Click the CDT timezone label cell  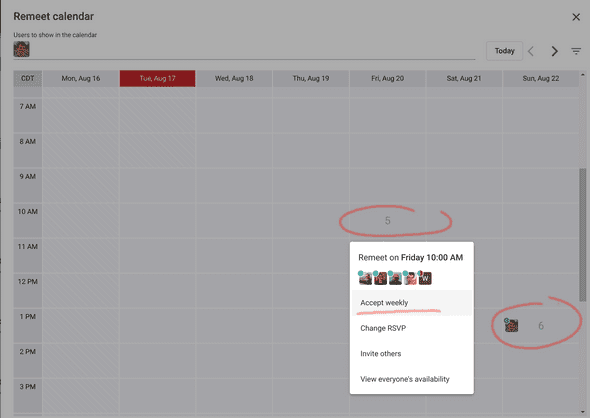[x=27, y=78]
